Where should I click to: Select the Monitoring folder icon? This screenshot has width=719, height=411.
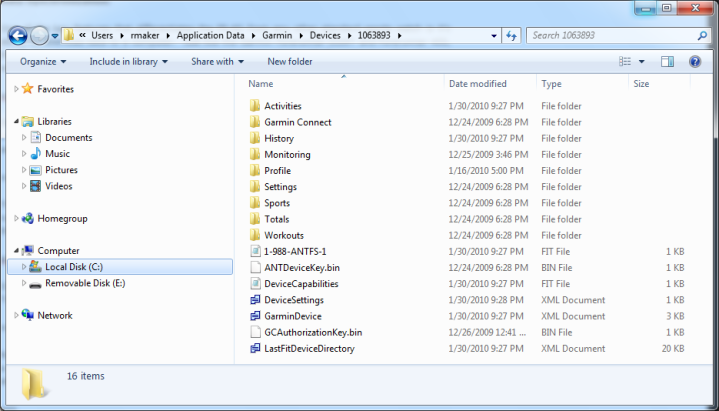point(255,155)
